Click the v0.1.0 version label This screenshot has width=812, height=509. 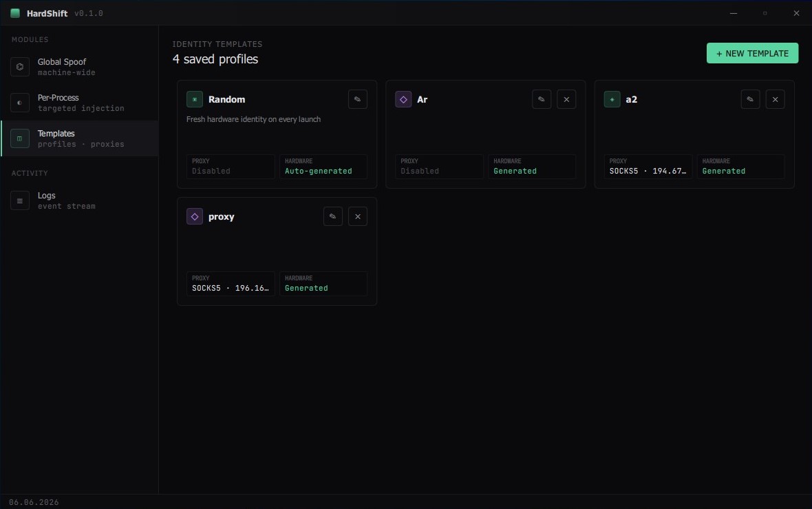click(x=89, y=14)
